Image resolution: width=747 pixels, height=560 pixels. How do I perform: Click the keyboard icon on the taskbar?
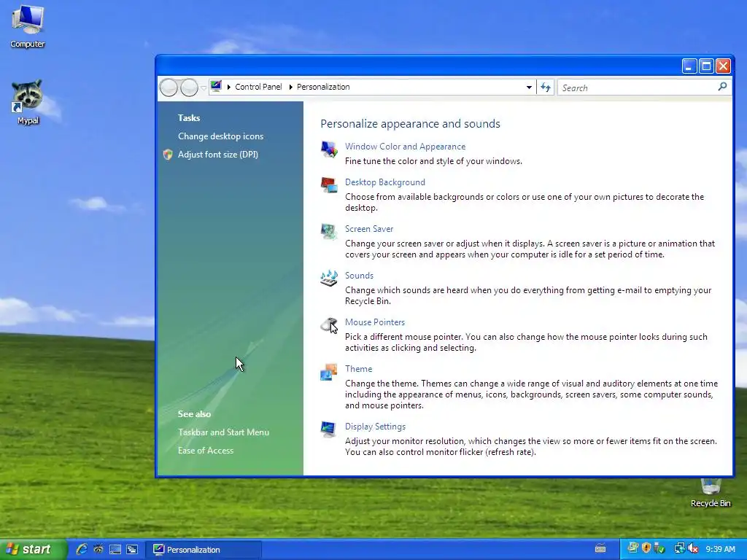[600, 548]
